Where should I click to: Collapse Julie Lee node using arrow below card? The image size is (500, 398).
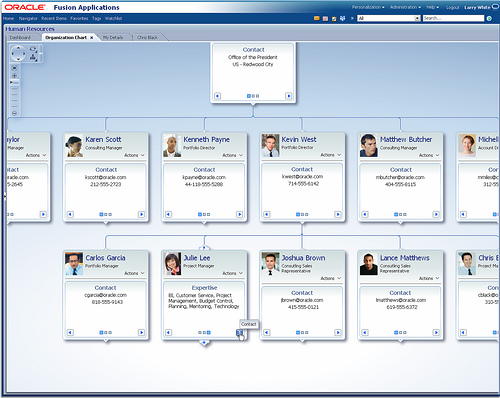pyautogui.click(x=204, y=343)
